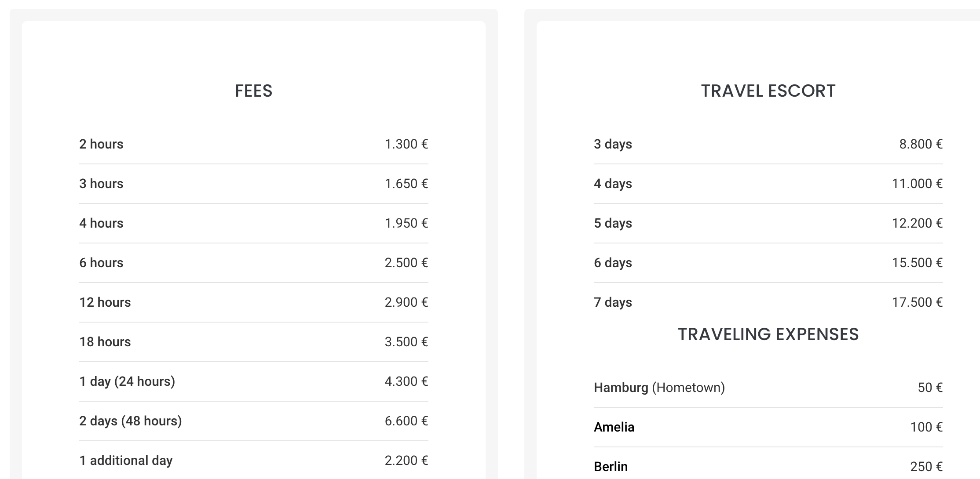Click the 6 hours fee entry
The height and width of the screenshot is (479, 980).
click(254, 263)
